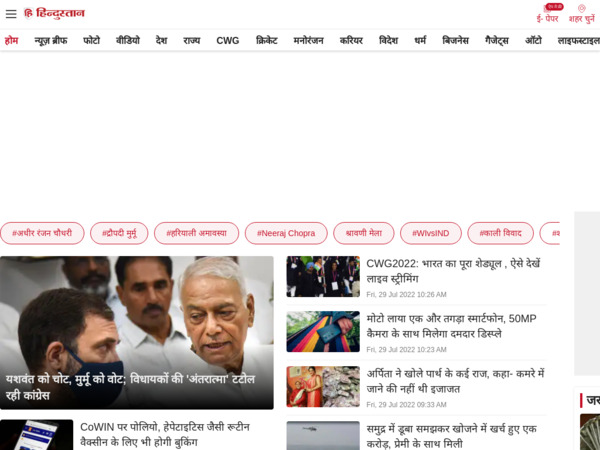Click the Hindustan logo
The height and width of the screenshot is (450, 600).
[x=55, y=14]
